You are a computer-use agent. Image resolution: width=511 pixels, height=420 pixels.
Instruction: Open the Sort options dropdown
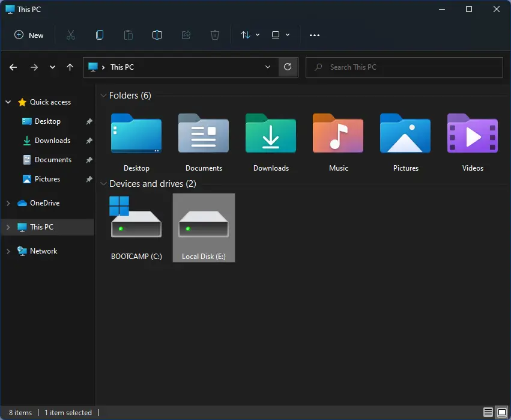click(250, 35)
